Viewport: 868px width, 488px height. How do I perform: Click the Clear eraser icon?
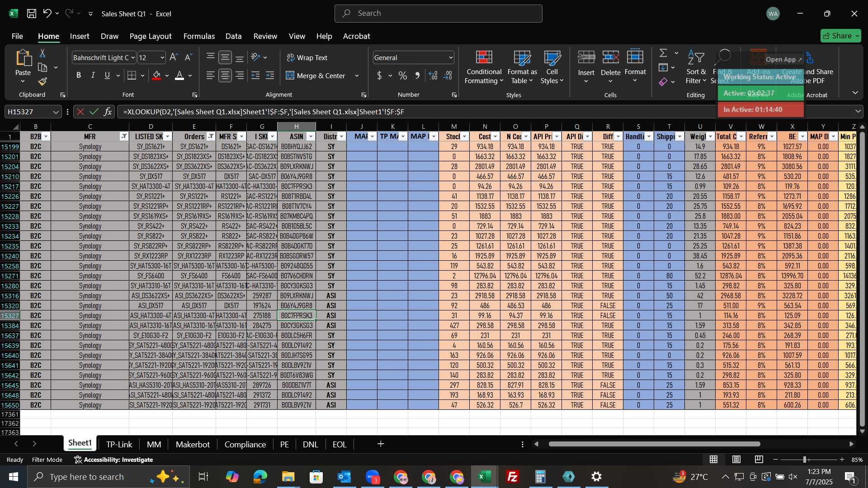[663, 82]
